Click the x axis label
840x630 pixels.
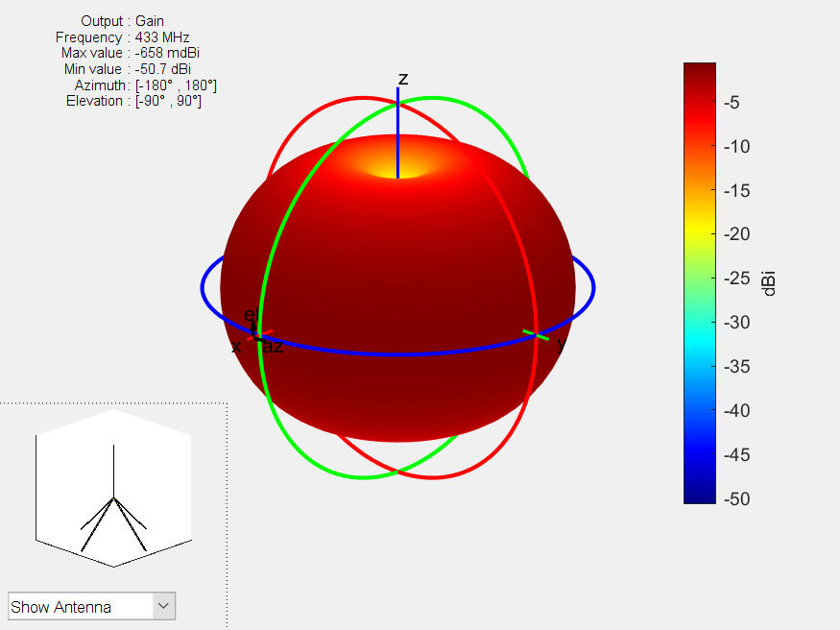(236, 347)
